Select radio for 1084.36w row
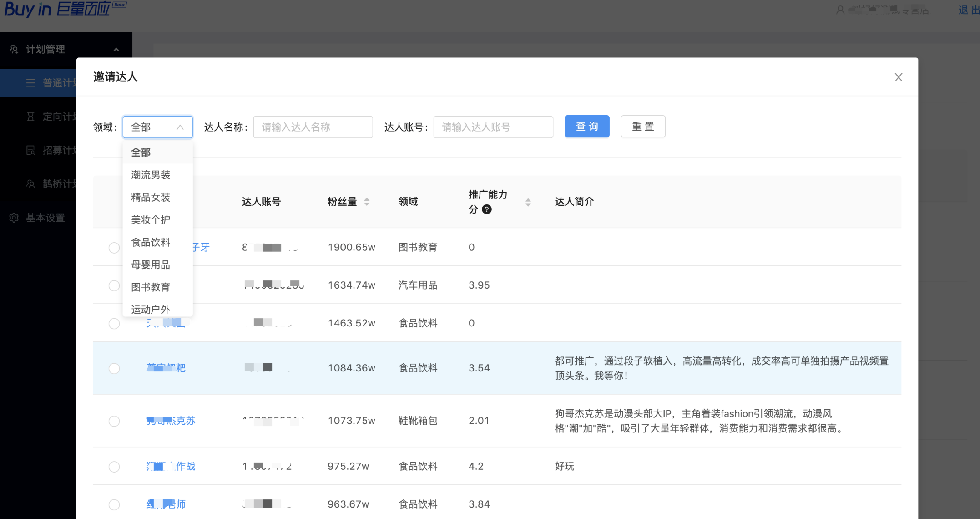 coord(114,368)
